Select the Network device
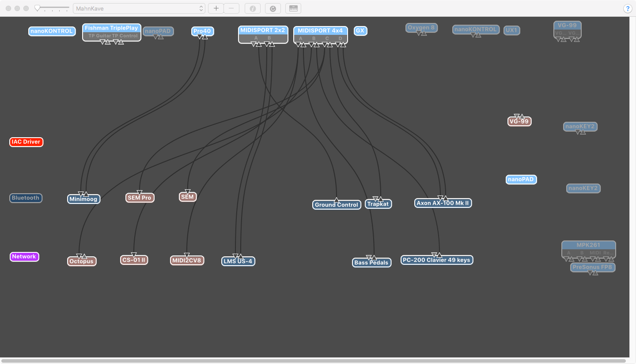The image size is (636, 364). coord(24,257)
